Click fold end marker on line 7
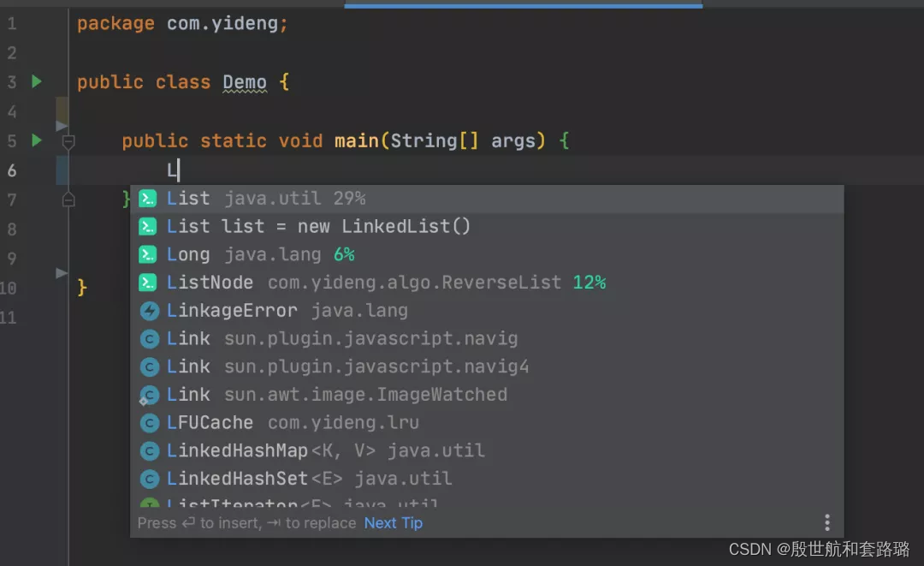The height and width of the screenshot is (566, 924). click(68, 200)
